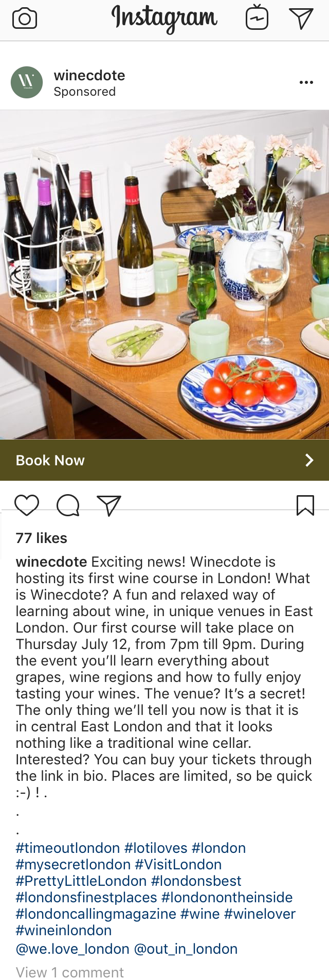The height and width of the screenshot is (980, 329).
Task: Tap the chevron arrow beside Book Now
Action: point(309,460)
